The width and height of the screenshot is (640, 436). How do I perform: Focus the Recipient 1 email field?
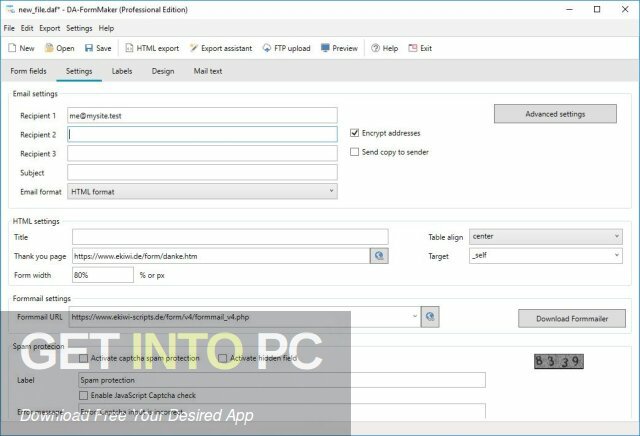(202, 116)
